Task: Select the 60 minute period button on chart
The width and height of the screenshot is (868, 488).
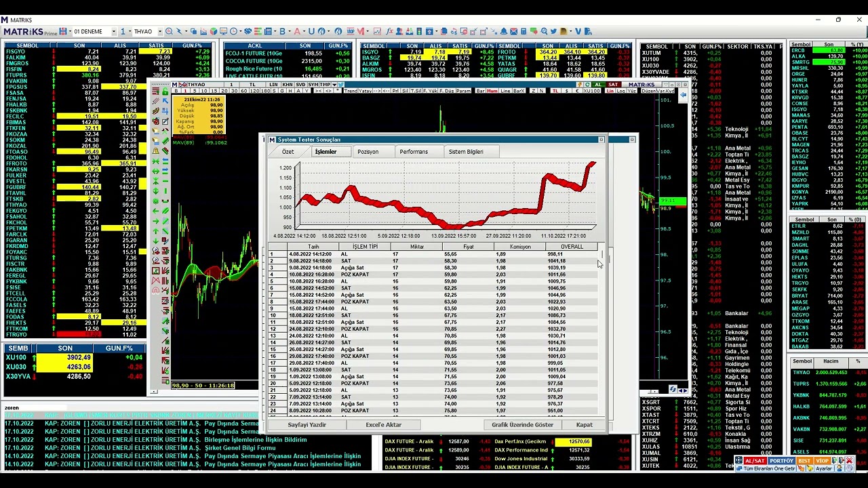Action: 243,91
